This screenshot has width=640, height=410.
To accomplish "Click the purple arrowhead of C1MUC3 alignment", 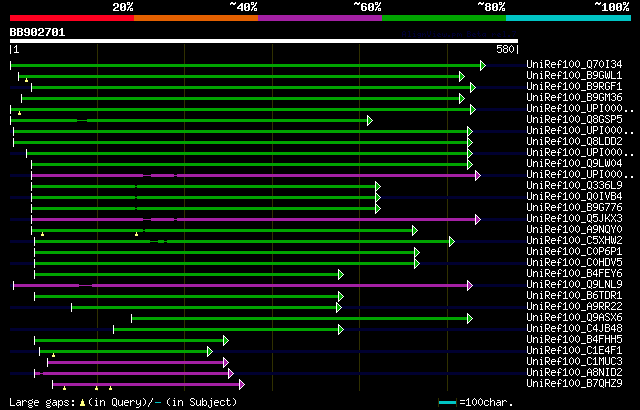I will [x=226, y=362].
